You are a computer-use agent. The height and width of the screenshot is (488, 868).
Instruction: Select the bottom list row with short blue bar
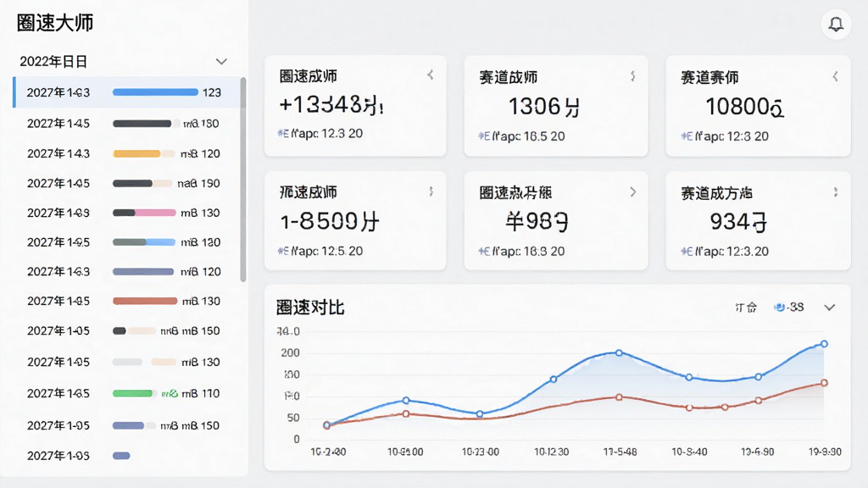click(x=126, y=456)
